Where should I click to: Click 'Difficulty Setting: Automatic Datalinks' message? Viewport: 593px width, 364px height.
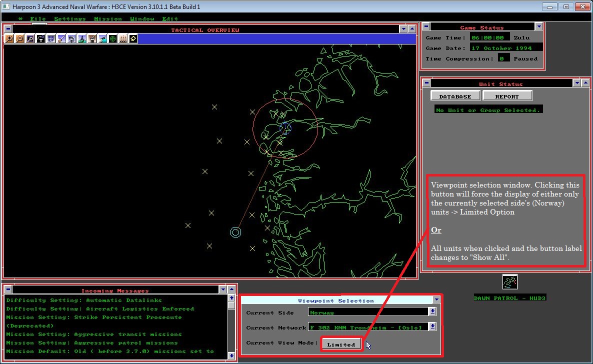[x=84, y=300]
